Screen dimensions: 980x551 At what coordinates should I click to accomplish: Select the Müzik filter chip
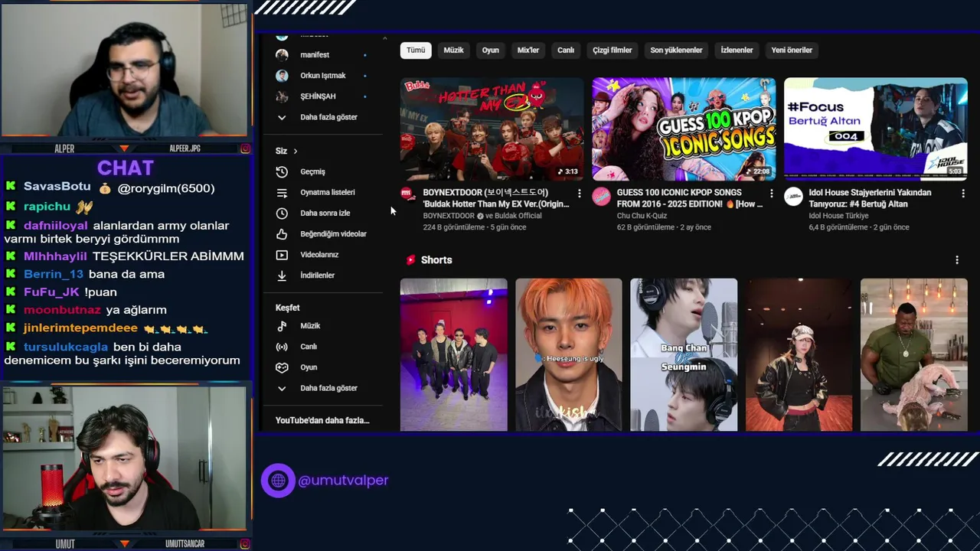click(x=454, y=51)
